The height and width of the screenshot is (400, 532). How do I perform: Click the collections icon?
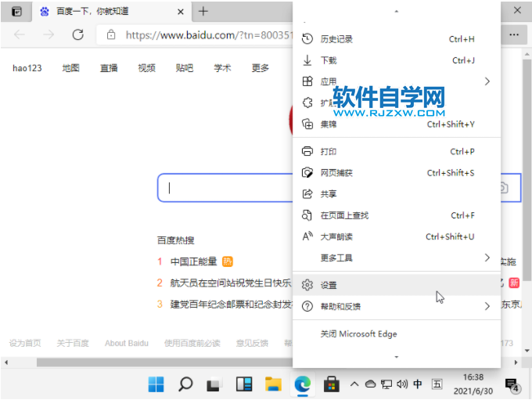(x=307, y=124)
